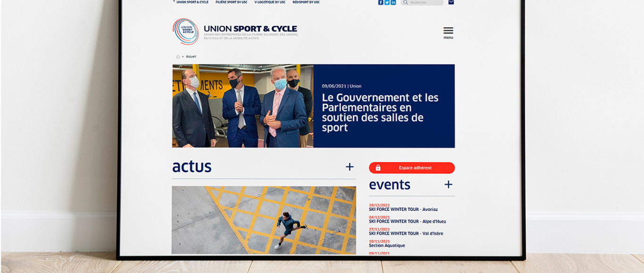The height and width of the screenshot is (273, 644).
Task: Open the LinkedIn icon link
Action: [x=393, y=2]
